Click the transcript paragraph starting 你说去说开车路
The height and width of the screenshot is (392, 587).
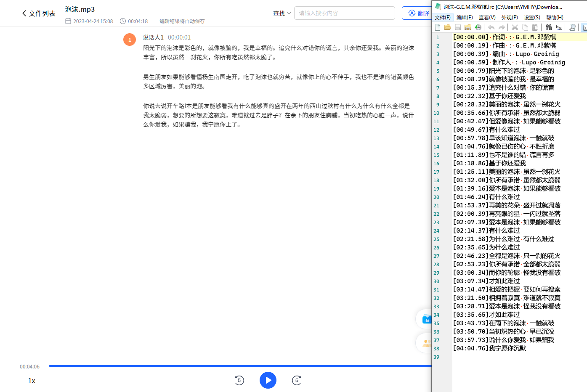tap(279, 115)
